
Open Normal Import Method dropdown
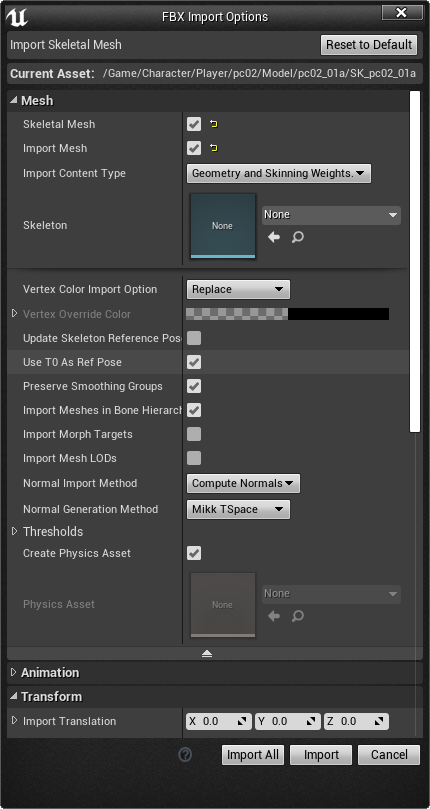tap(243, 483)
